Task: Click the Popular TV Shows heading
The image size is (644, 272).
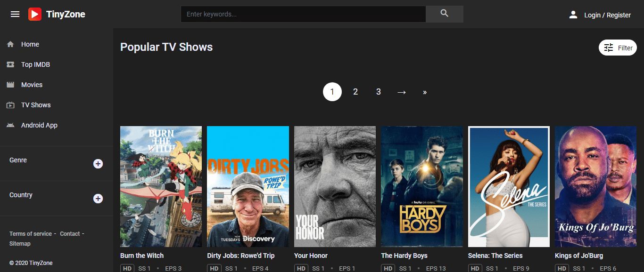Action: coord(166,47)
